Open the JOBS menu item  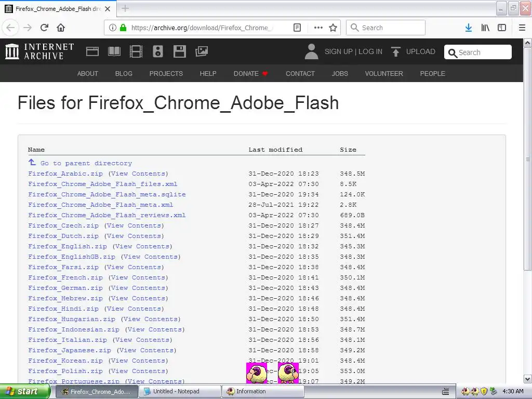click(340, 74)
